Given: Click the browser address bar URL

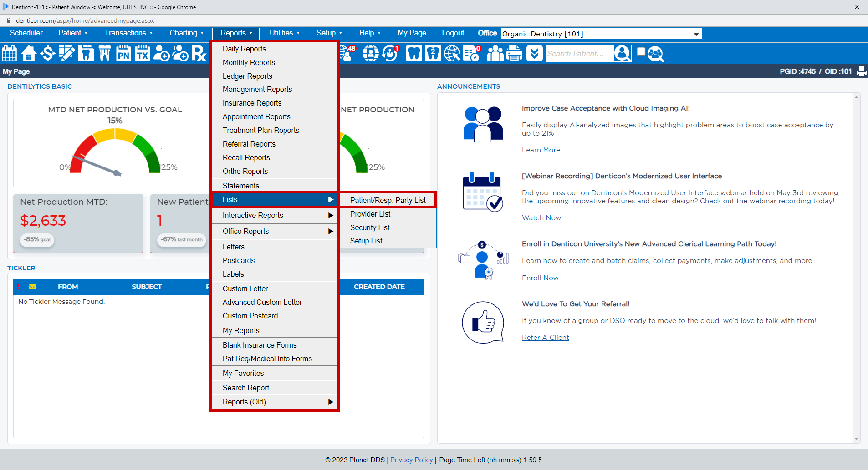Looking at the screenshot, I should click(x=85, y=20).
